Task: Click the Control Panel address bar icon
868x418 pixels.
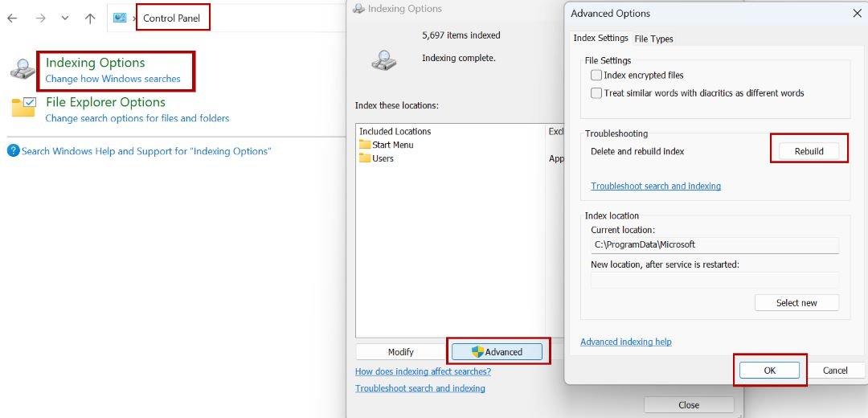Action: click(120, 18)
